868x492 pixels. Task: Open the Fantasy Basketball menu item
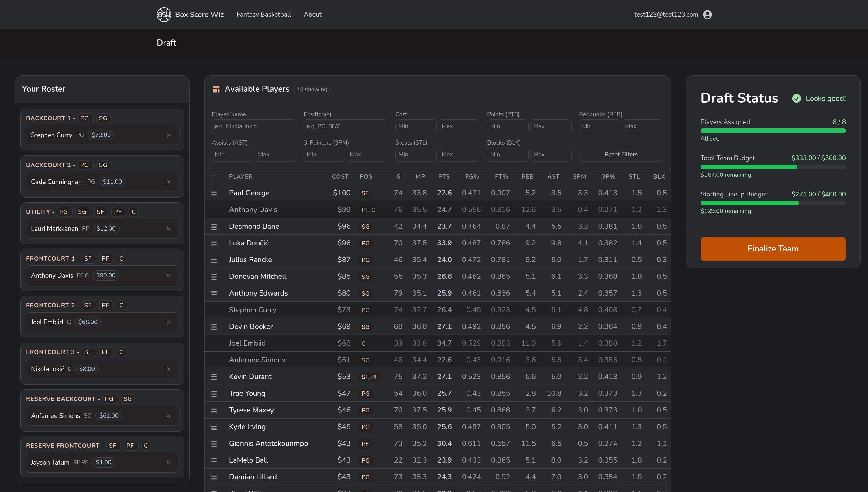point(264,14)
